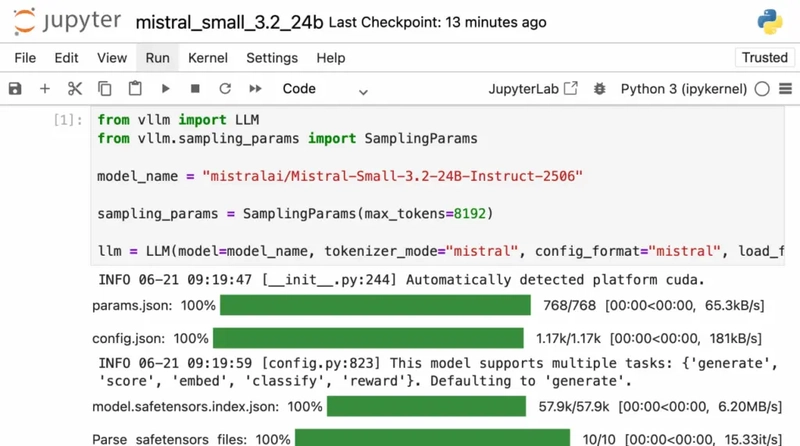
Task: Click the Python 3 (ipykernel) kernel name
Action: coord(683,89)
